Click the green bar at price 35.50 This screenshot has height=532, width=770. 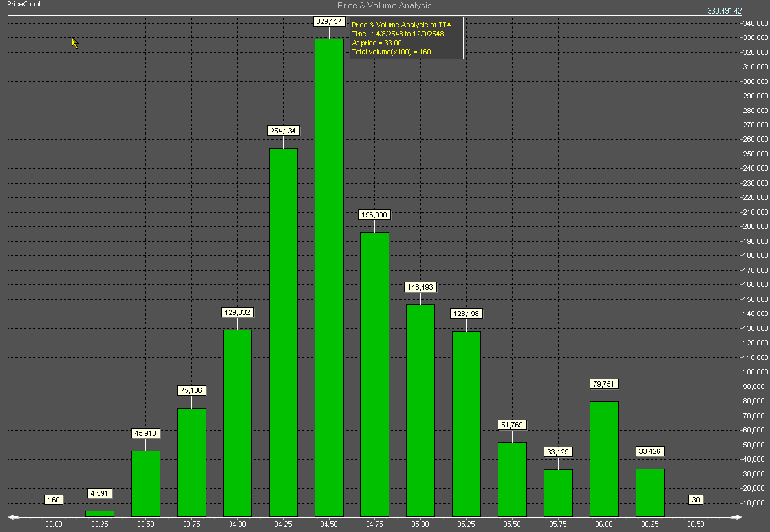click(512, 480)
